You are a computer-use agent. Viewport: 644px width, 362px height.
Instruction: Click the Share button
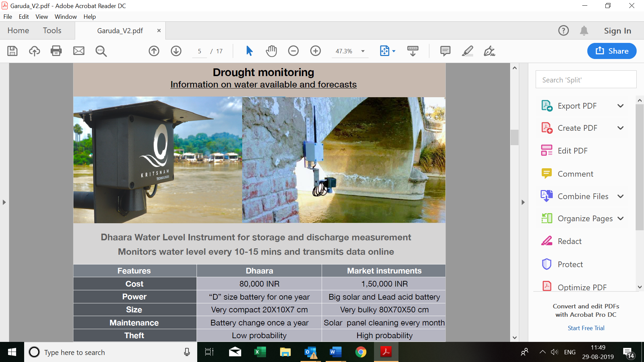612,51
